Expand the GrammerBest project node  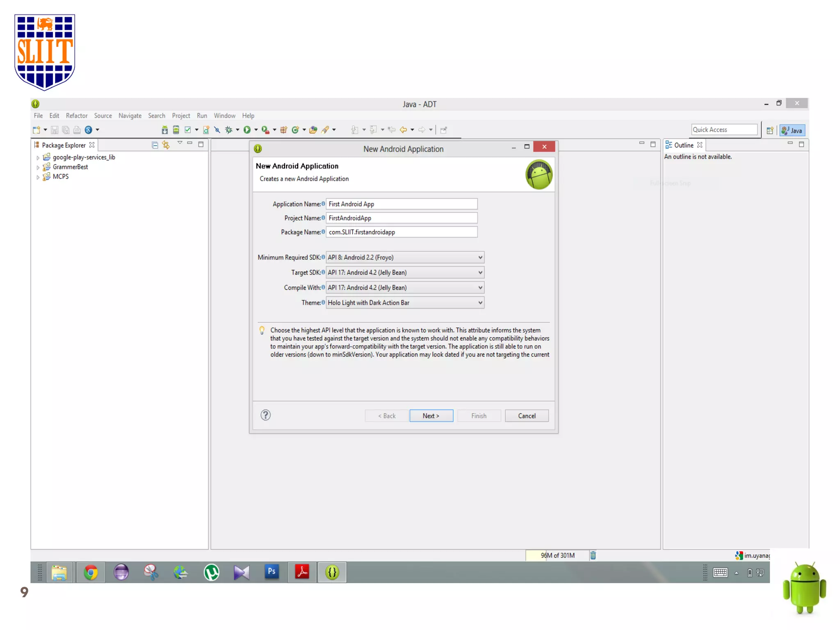click(38, 167)
